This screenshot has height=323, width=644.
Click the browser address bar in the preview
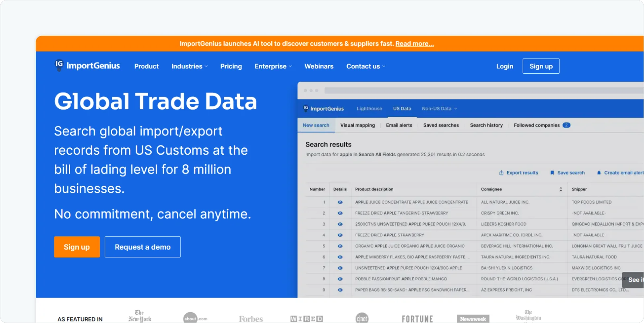coord(484,91)
